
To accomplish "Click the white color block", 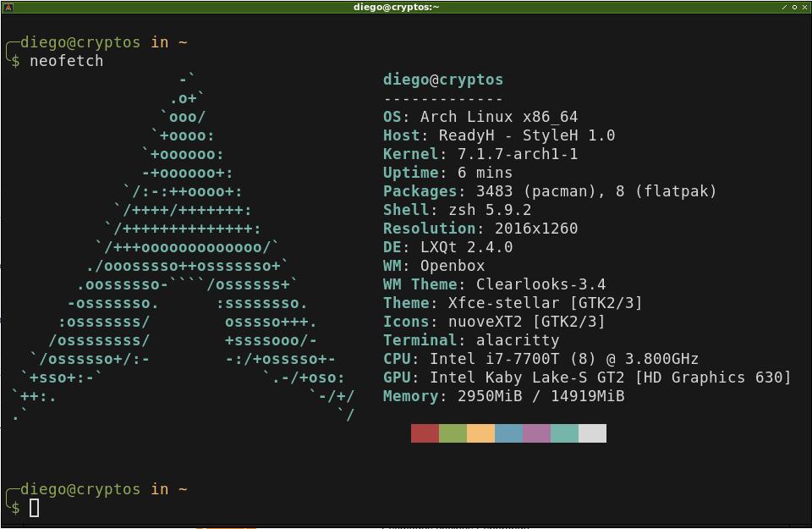I will [x=592, y=433].
